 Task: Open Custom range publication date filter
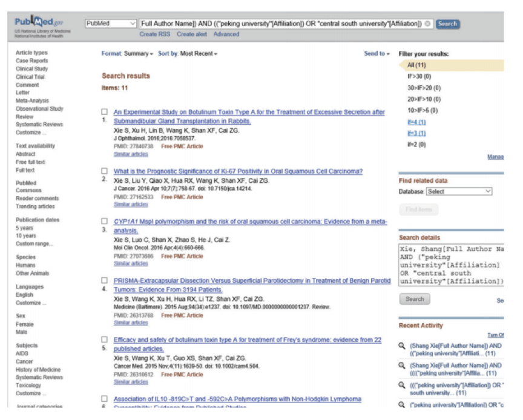pos(34,244)
